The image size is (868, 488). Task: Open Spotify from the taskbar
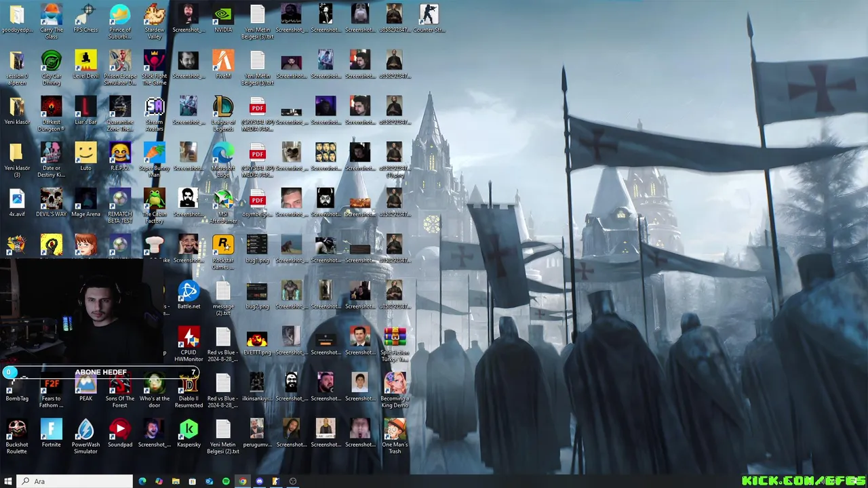pyautogui.click(x=226, y=481)
